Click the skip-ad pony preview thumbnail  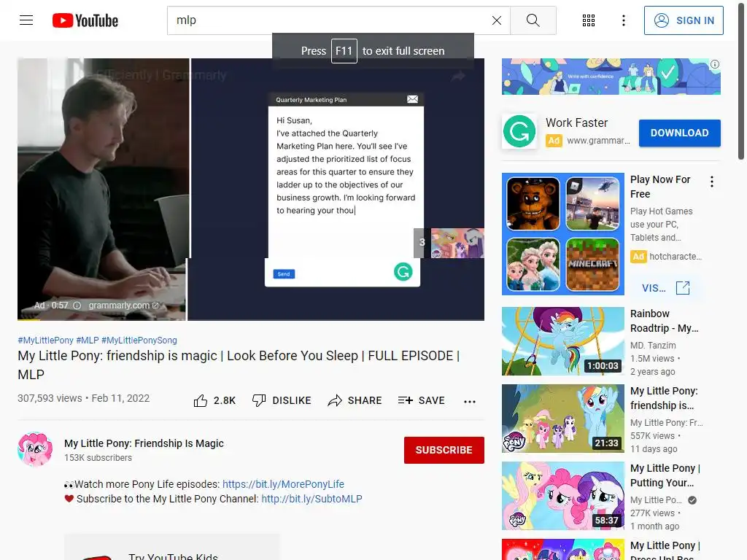(x=457, y=243)
